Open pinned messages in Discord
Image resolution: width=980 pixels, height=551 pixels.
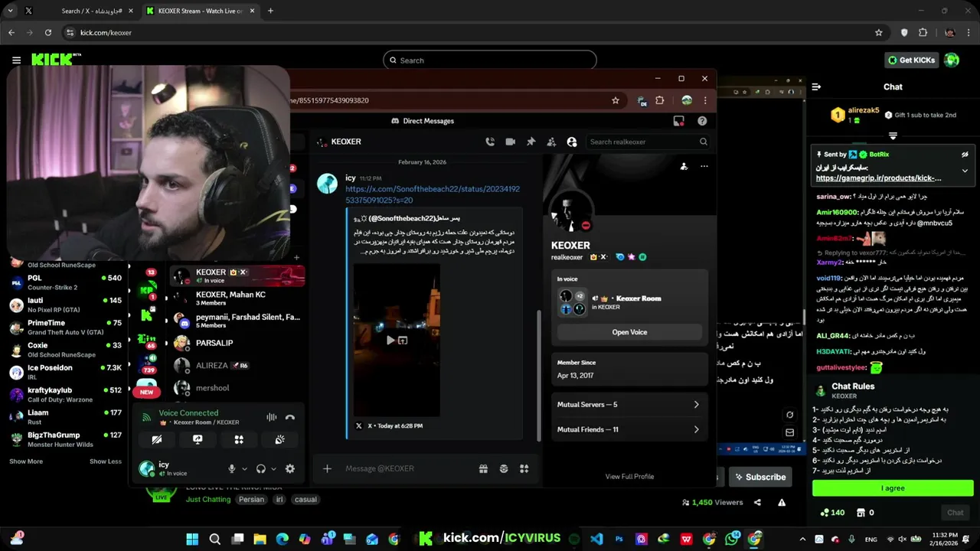[x=531, y=142]
